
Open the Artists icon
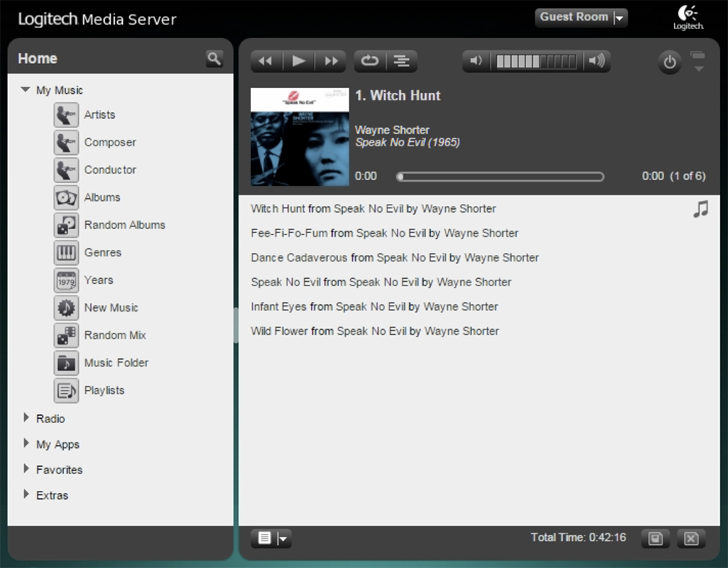66,115
